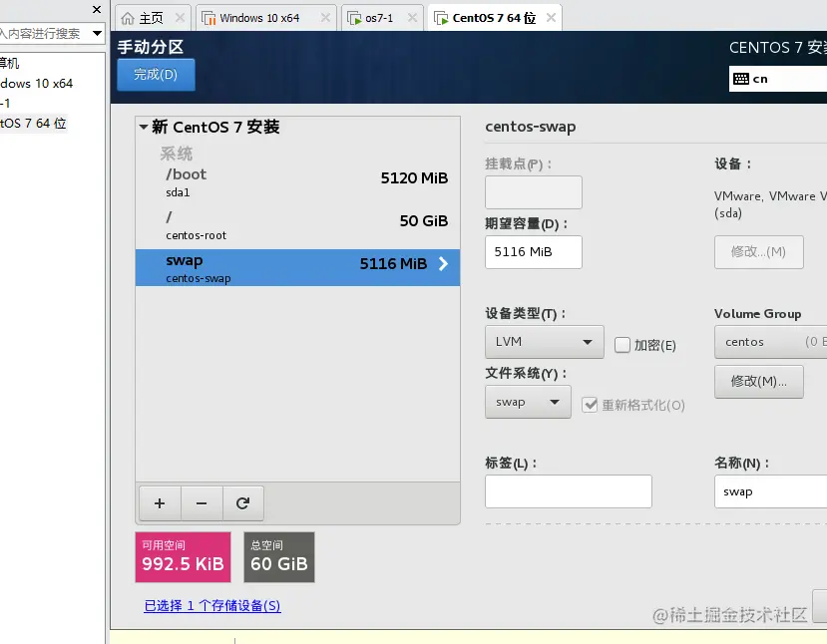Viewport: 827px width, 644px height.
Task: Click the 标签(L) label input field
Action: pyautogui.click(x=568, y=491)
